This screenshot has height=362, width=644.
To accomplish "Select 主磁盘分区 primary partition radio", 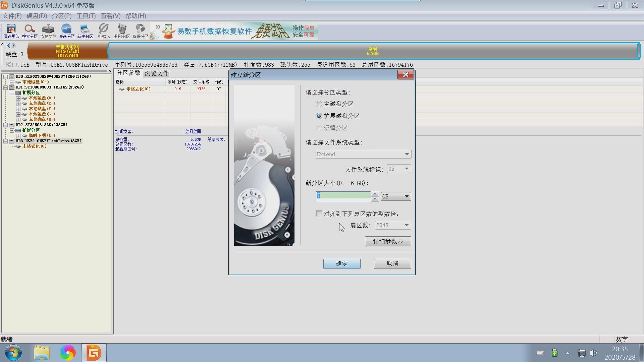I will click(x=319, y=104).
